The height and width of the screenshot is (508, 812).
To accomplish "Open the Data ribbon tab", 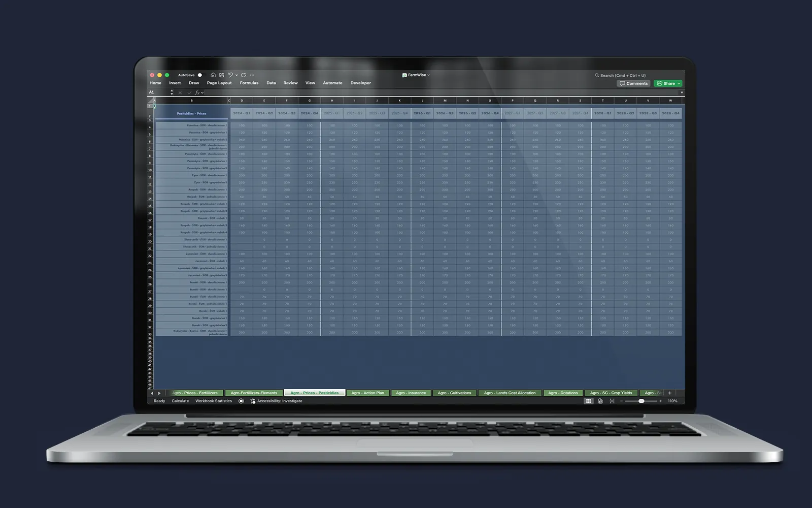I will click(271, 83).
